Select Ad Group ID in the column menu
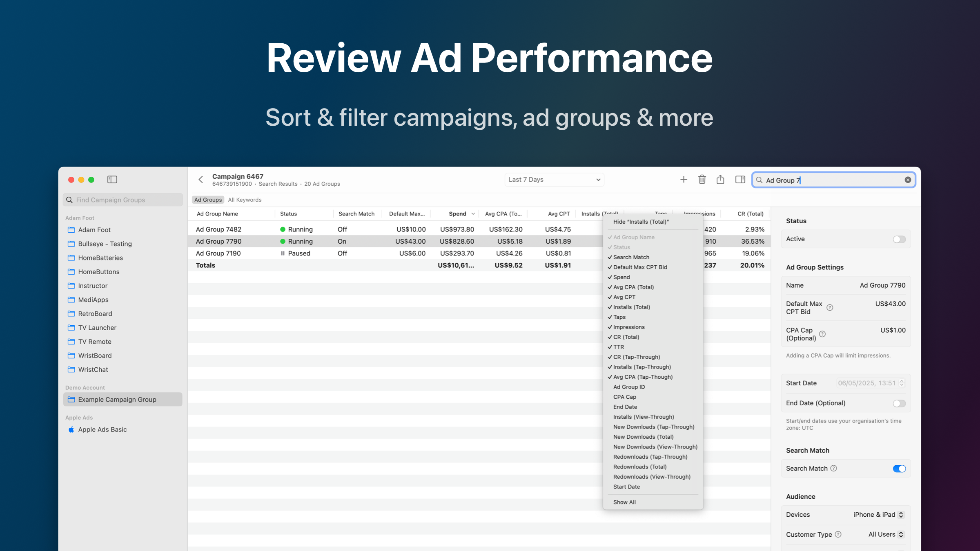This screenshot has width=980, height=551. pos(629,387)
